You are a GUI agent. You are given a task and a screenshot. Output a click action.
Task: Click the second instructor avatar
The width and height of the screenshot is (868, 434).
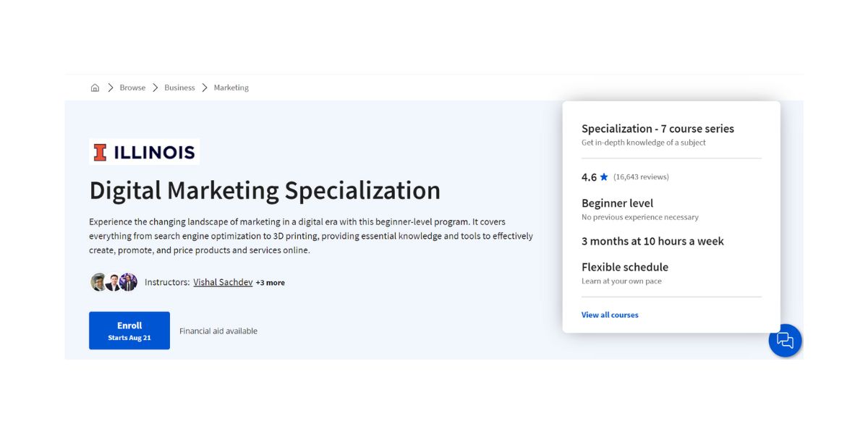113,281
